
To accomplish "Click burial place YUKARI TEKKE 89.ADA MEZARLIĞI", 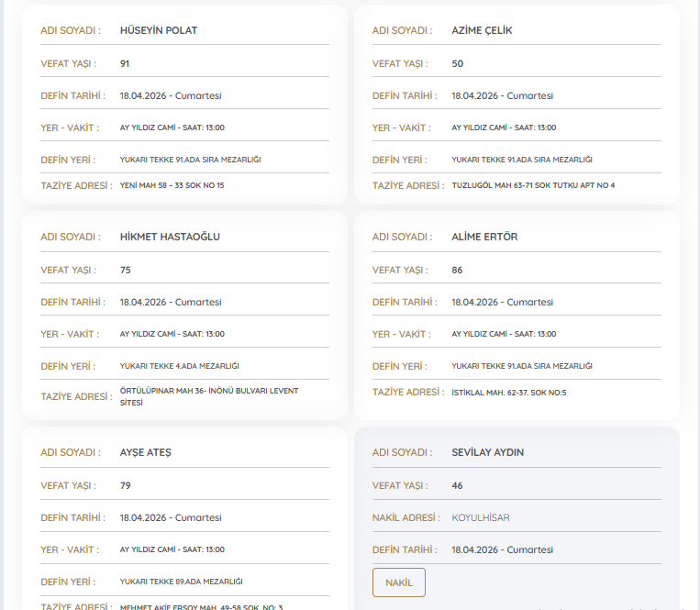I will coord(181,582).
